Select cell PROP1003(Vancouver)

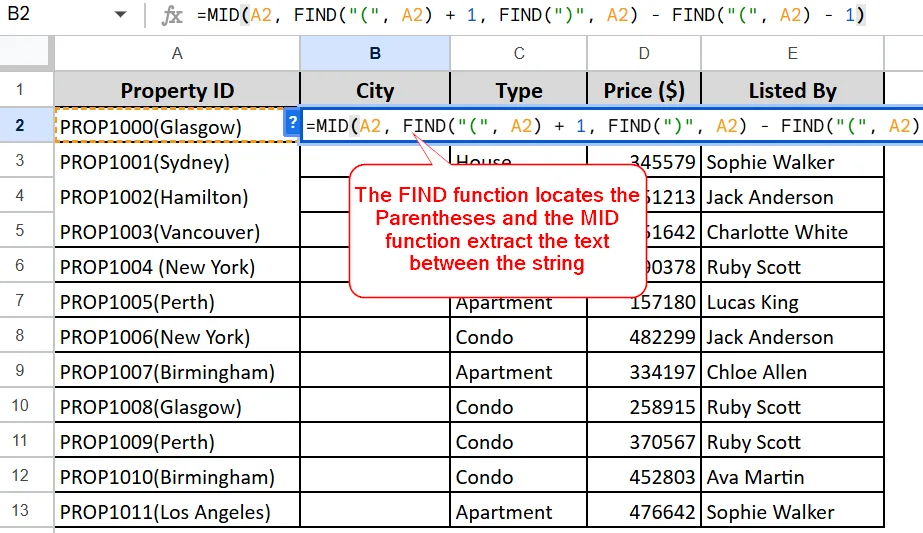(177, 231)
